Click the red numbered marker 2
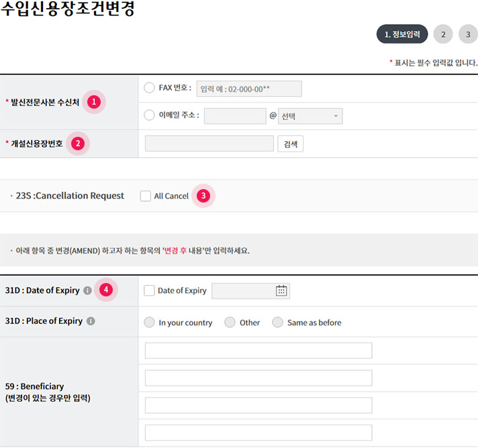Screen dimensions: 478x448 coord(77,143)
